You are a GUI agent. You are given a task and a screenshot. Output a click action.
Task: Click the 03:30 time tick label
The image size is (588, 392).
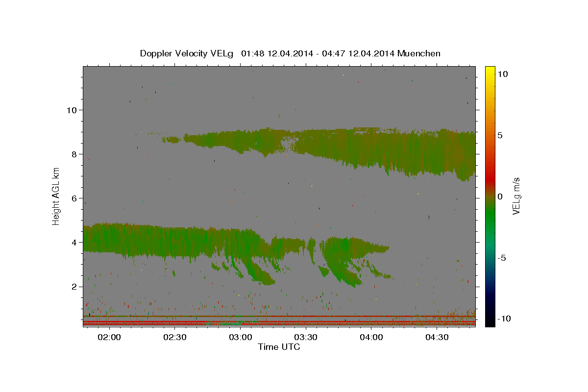pyautogui.click(x=306, y=338)
